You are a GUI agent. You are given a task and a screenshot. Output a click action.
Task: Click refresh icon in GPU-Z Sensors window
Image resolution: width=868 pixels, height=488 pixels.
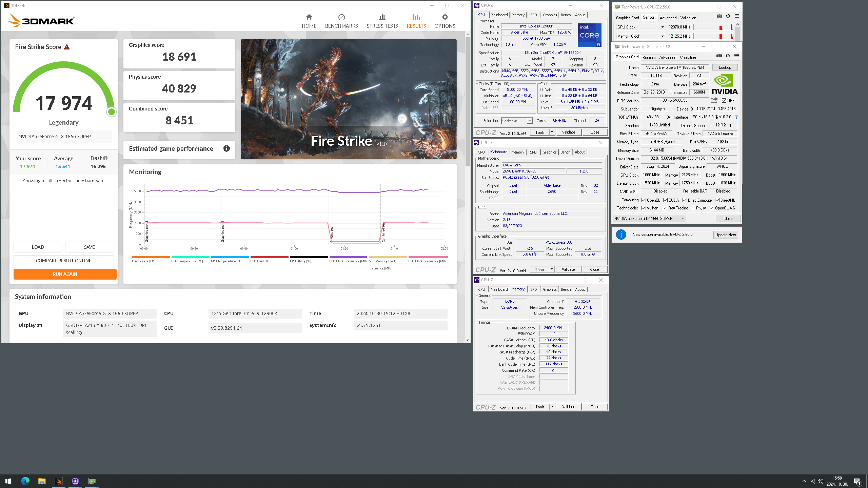pyautogui.click(x=728, y=16)
